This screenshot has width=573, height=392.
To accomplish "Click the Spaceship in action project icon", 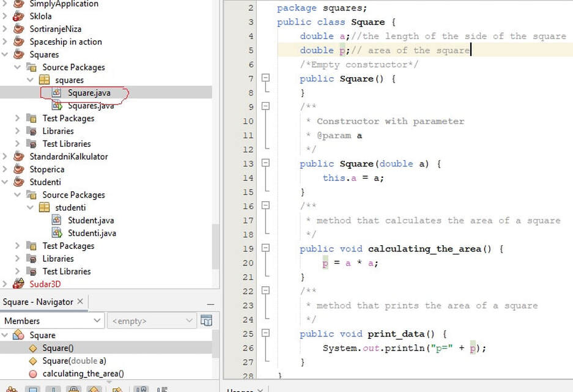I will pyautogui.click(x=18, y=42).
